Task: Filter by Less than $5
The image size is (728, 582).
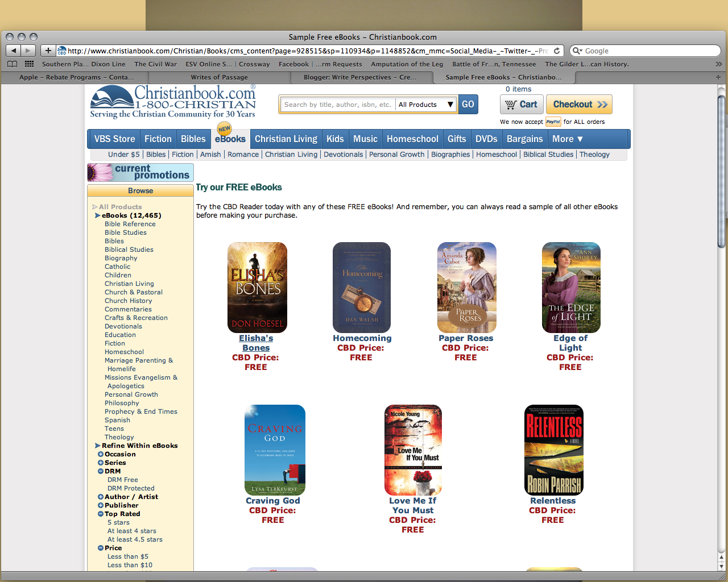Action: click(128, 556)
